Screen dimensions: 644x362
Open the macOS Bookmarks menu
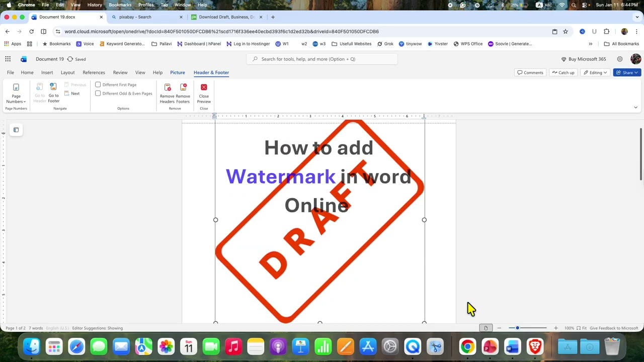pyautogui.click(x=120, y=5)
